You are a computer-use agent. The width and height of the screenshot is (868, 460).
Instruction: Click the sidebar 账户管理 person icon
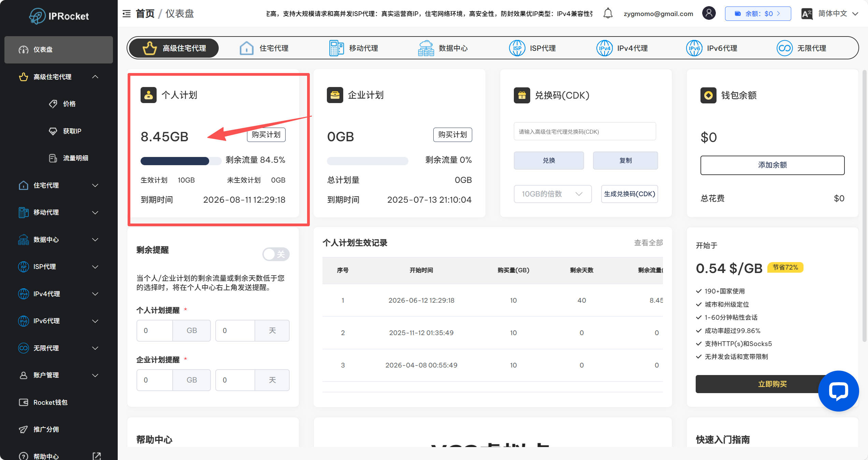point(23,375)
